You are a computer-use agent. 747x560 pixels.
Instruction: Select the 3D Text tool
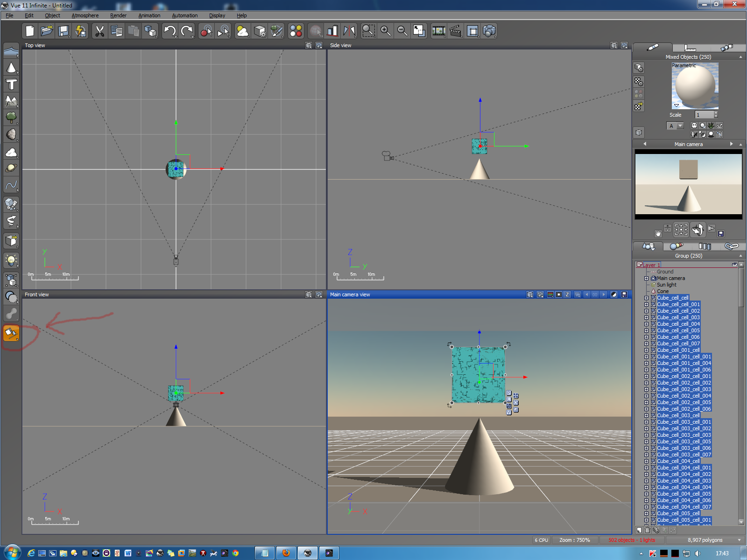pyautogui.click(x=11, y=84)
